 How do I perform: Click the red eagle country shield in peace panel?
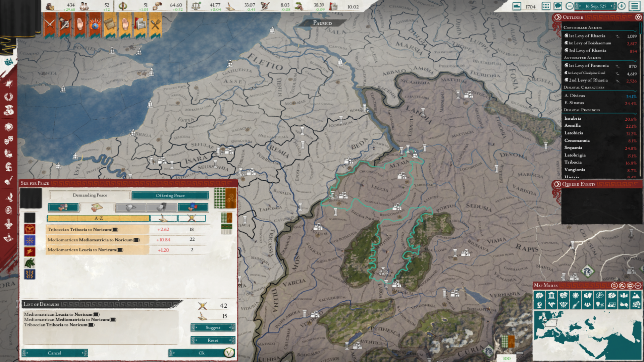tap(30, 229)
